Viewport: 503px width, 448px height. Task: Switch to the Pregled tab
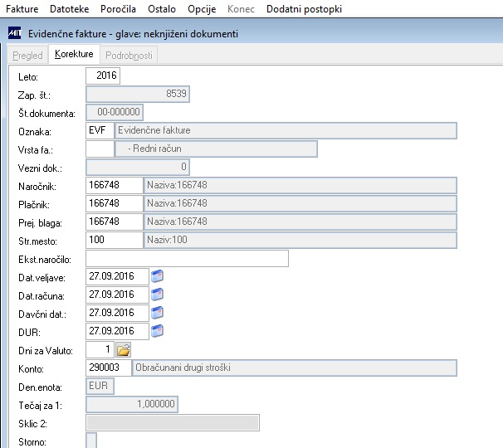pos(27,55)
